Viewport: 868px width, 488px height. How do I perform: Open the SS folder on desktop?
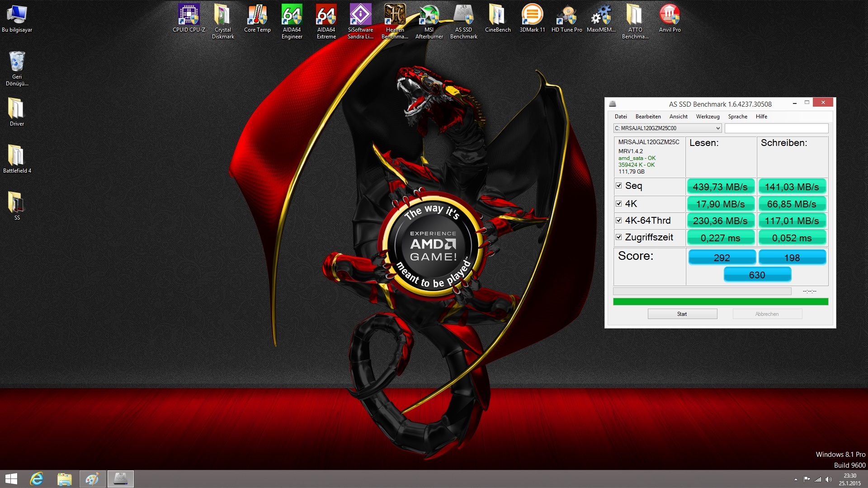coord(17,206)
